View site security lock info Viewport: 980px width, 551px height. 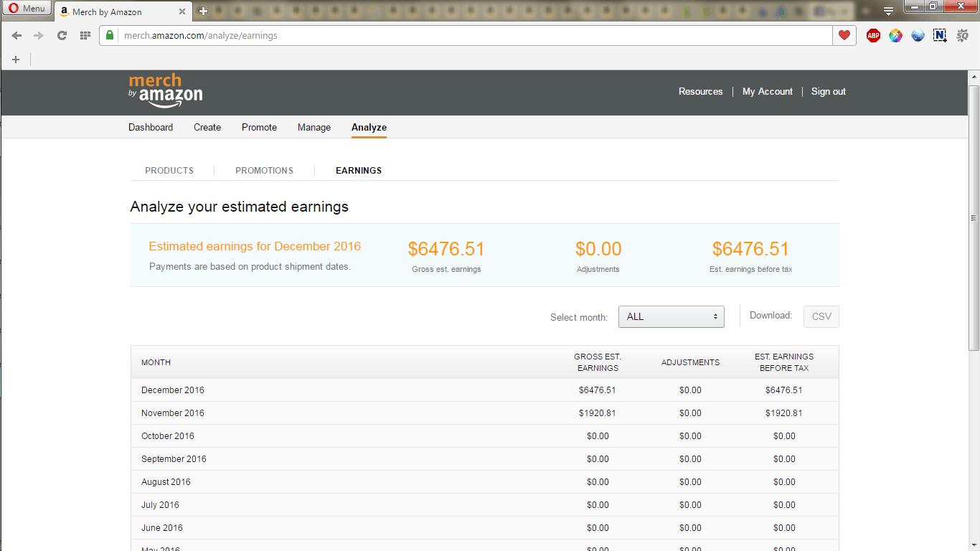110,35
